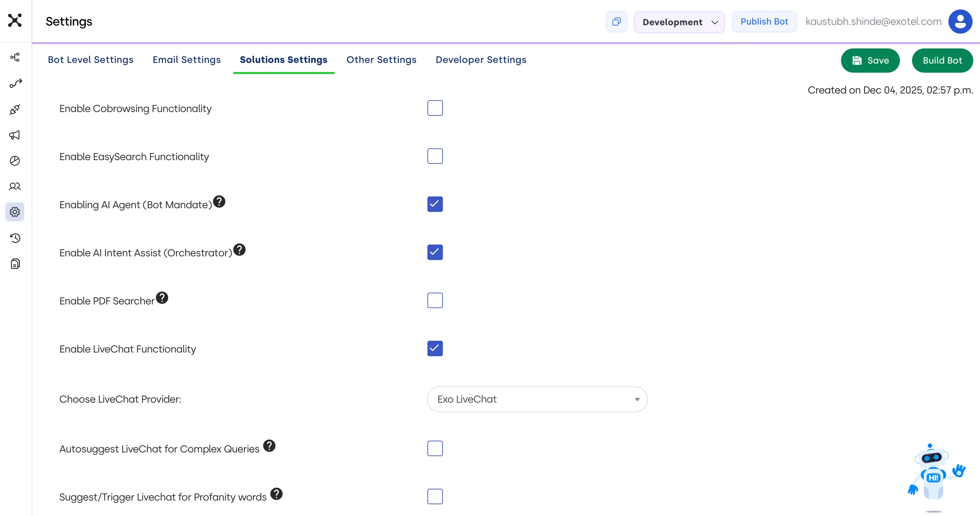Open the history clock icon

(x=15, y=238)
